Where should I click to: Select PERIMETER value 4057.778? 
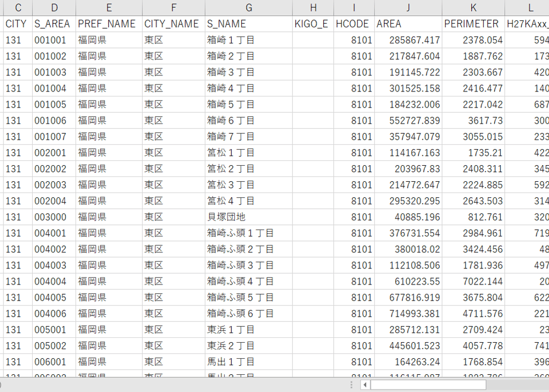474,346
